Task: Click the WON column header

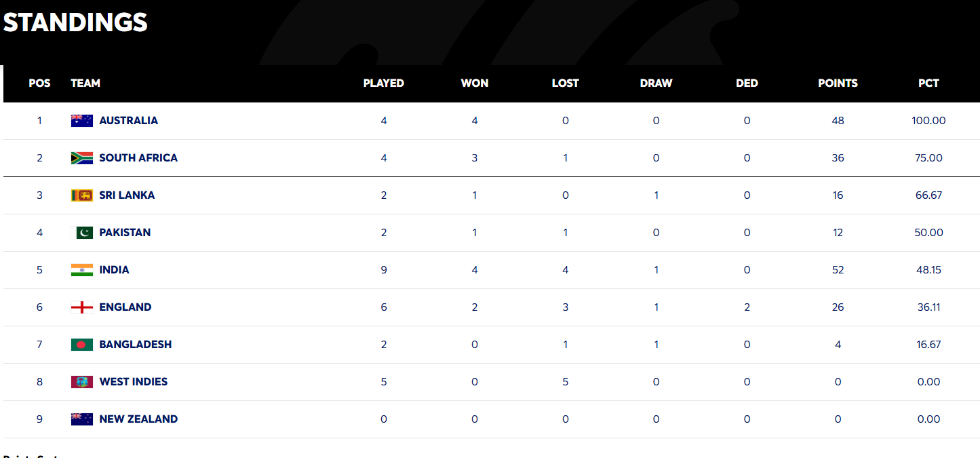Action: click(x=475, y=83)
